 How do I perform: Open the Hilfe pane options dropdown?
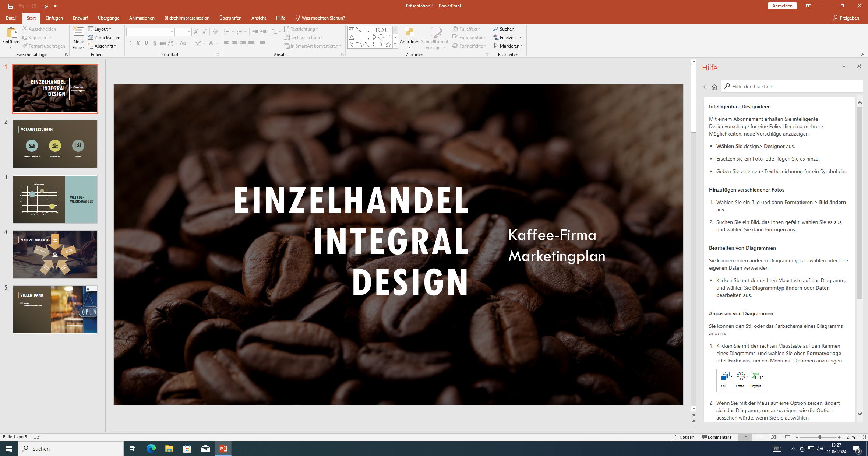click(x=844, y=66)
